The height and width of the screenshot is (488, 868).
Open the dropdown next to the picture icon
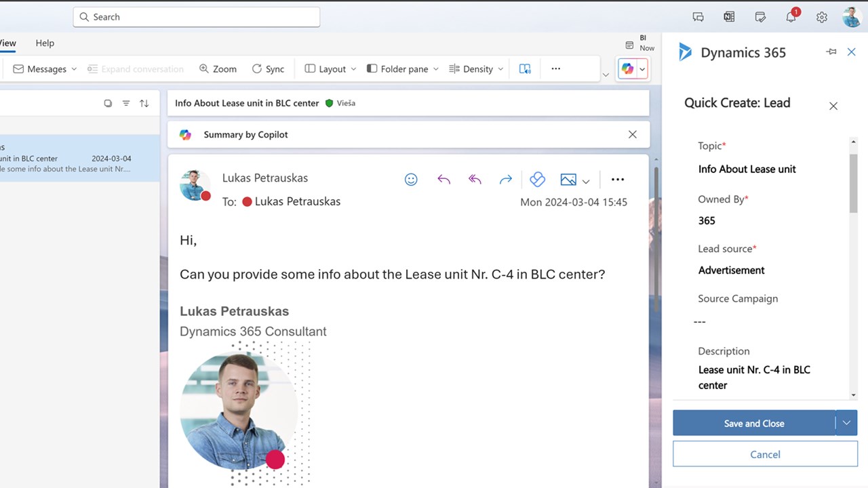tap(586, 181)
